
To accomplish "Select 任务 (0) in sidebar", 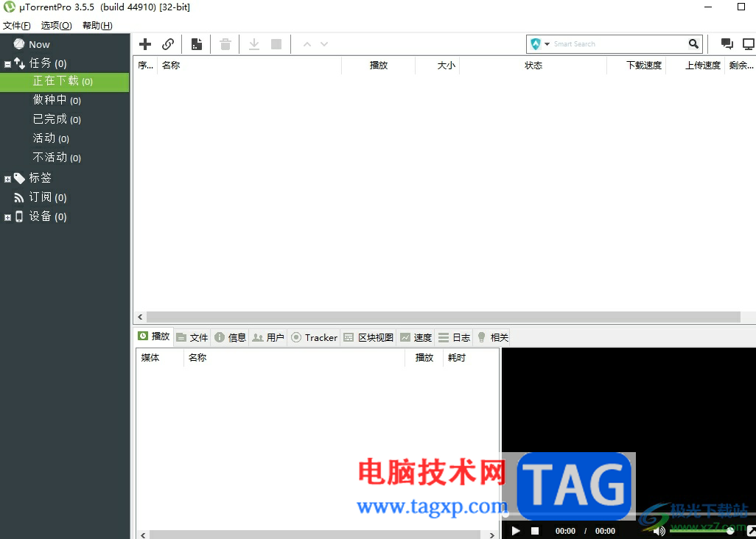I will click(x=48, y=63).
